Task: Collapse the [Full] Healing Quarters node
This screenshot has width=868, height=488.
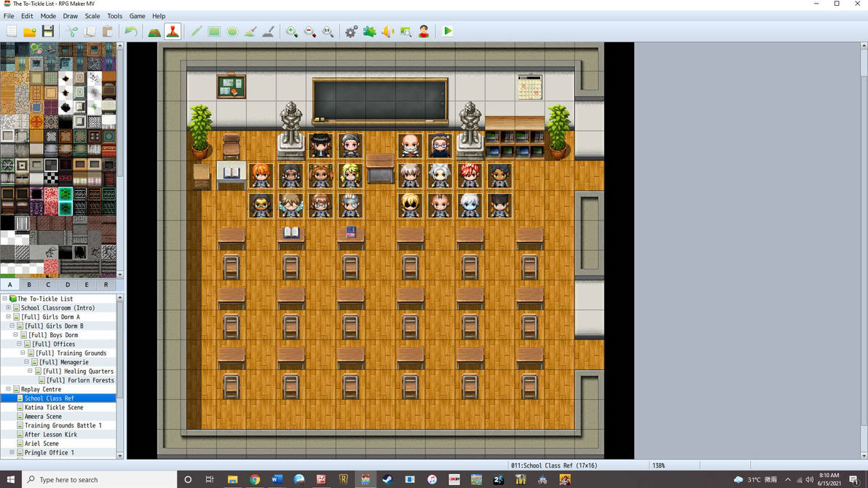Action: pos(30,371)
